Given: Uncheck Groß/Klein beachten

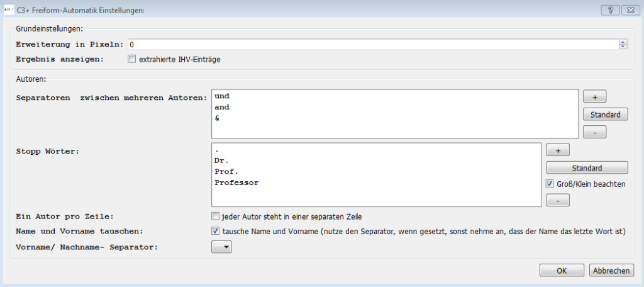Looking at the screenshot, I should click(550, 184).
